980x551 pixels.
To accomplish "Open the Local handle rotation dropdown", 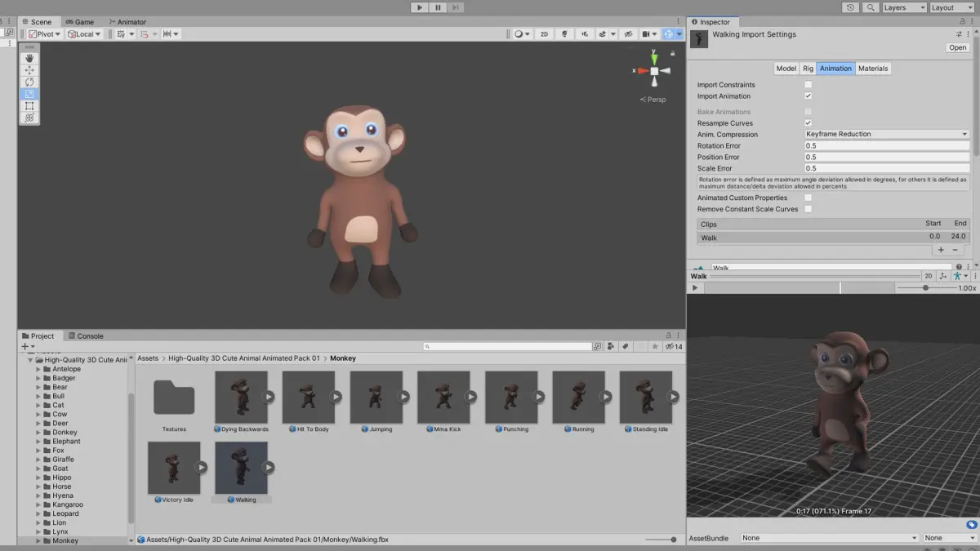I will (x=84, y=34).
